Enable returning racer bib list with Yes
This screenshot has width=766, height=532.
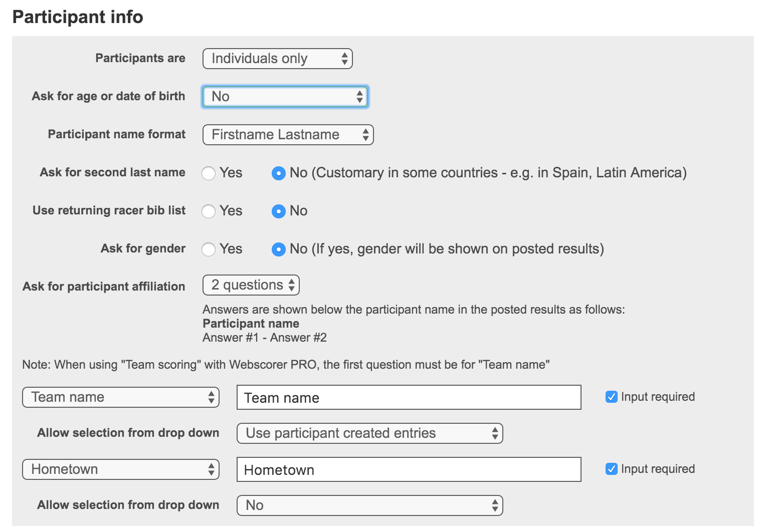pyautogui.click(x=209, y=211)
